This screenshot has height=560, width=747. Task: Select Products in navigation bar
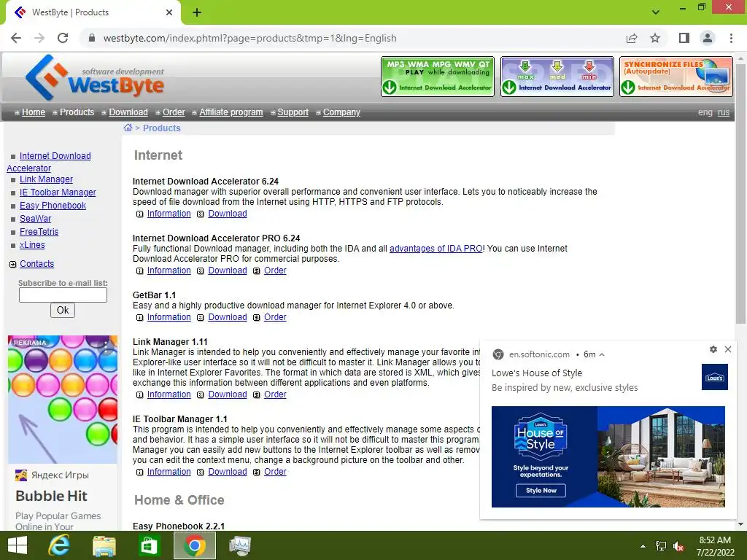point(77,112)
